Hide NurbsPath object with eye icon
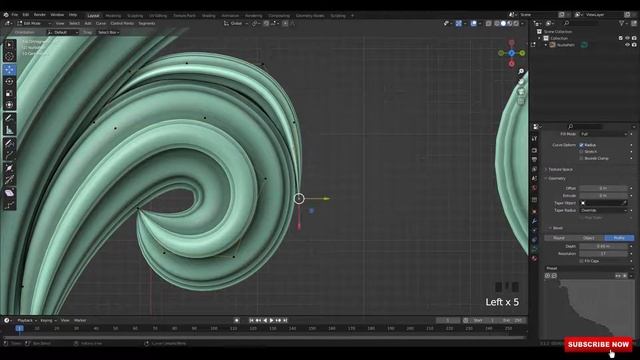 point(627,45)
